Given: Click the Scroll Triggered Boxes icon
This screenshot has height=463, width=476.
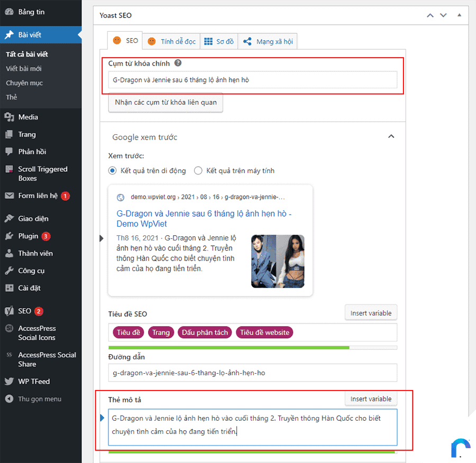Looking at the screenshot, I should point(9,169).
